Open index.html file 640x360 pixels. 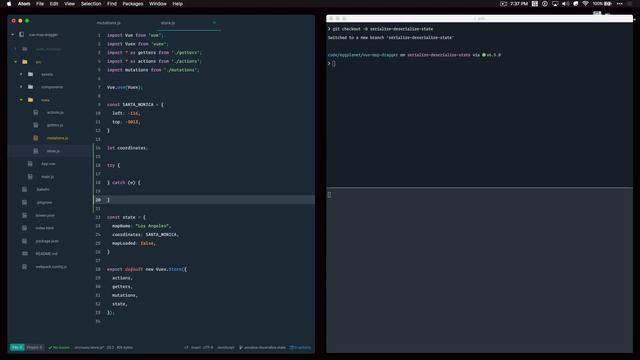point(44,228)
